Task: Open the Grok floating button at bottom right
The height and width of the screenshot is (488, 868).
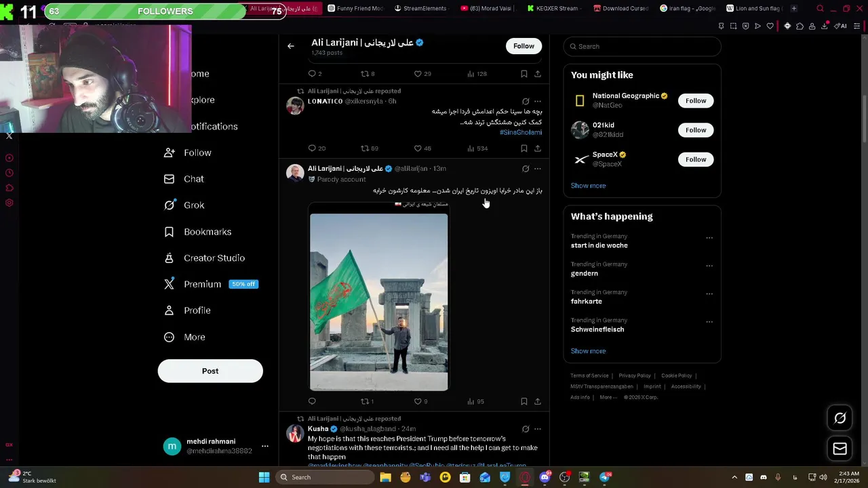Action: click(840, 418)
